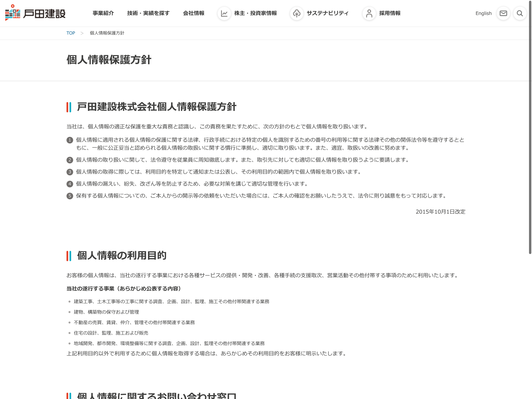Open the 会社情報 menu
This screenshot has width=532, height=399.
[194, 13]
